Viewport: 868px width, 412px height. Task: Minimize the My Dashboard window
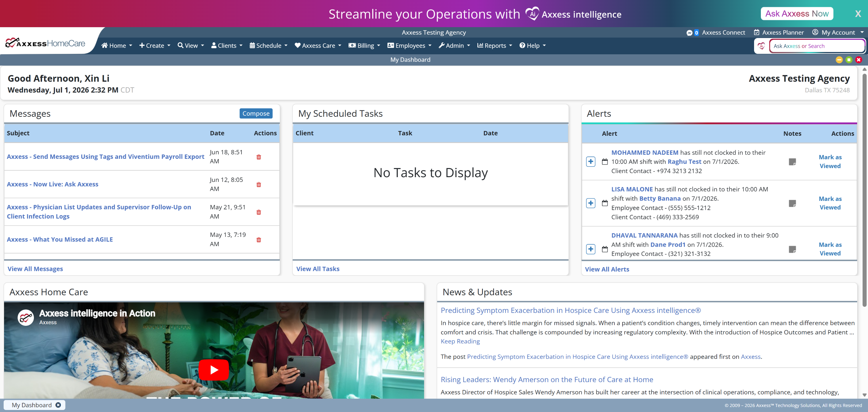(839, 60)
